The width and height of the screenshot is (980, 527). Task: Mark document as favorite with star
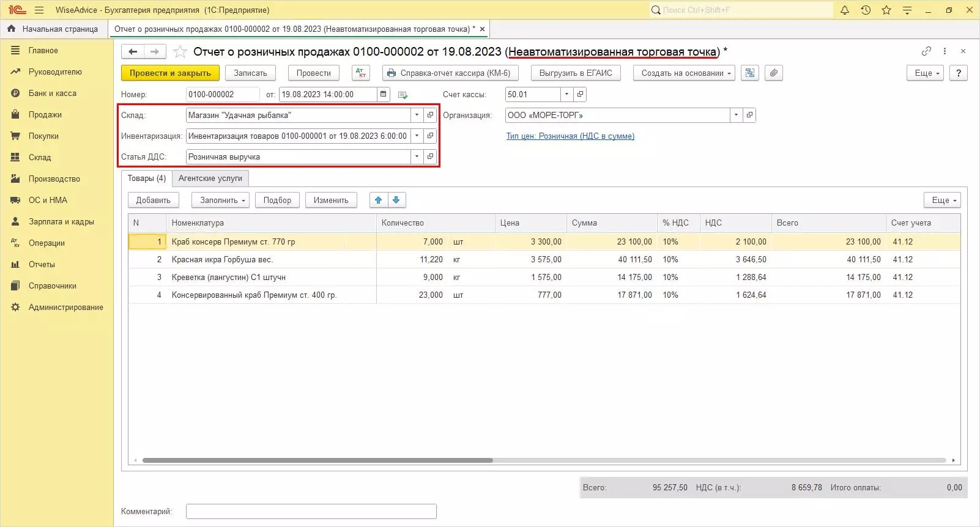180,51
